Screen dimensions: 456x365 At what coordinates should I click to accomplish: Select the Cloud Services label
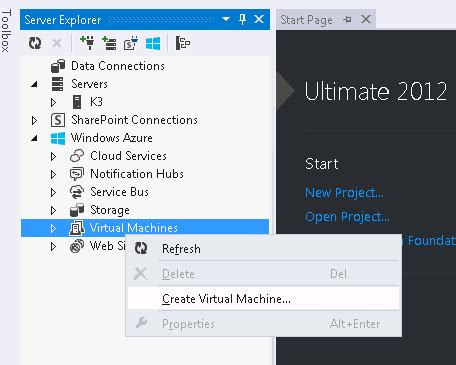pos(128,156)
